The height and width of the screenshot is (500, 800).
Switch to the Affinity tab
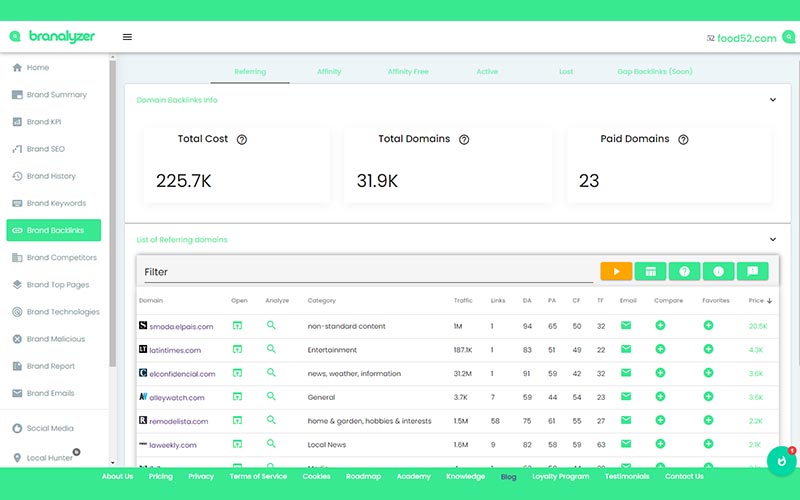[329, 71]
